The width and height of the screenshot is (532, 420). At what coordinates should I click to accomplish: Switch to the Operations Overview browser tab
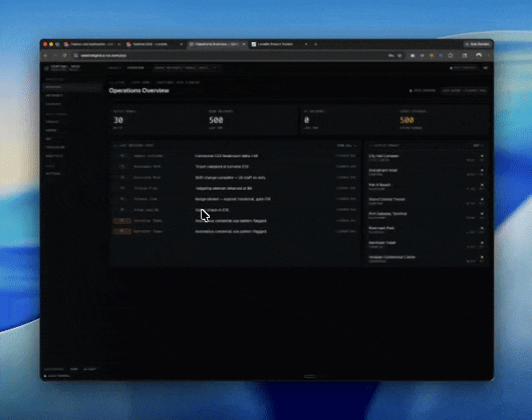click(217, 43)
